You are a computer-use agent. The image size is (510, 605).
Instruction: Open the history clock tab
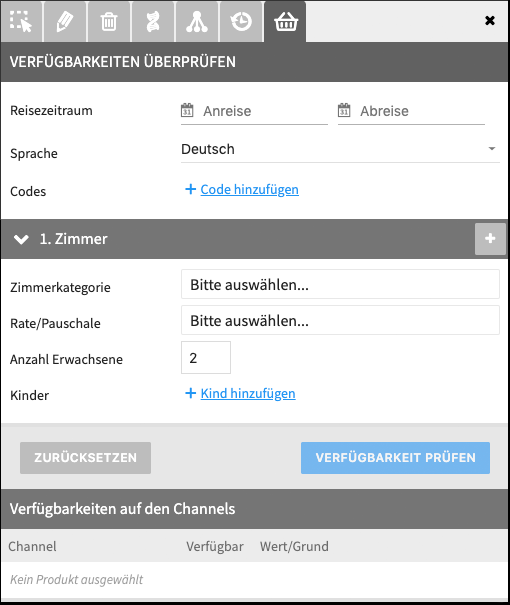(241, 21)
